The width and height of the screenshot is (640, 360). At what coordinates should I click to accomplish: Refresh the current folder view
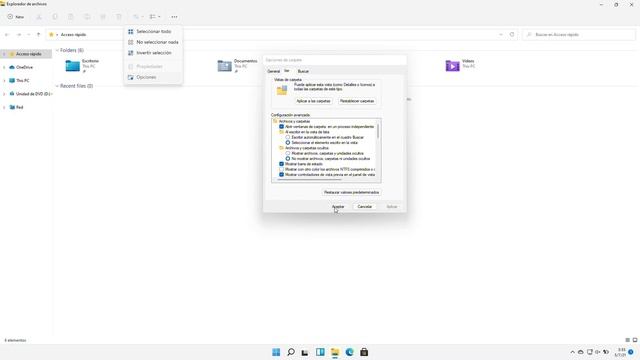pyautogui.click(x=512, y=35)
